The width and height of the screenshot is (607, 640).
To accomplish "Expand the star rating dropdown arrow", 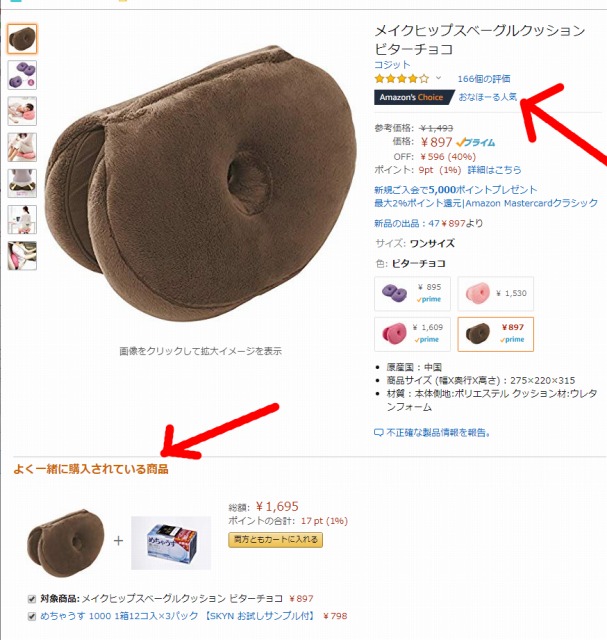I will point(438,78).
